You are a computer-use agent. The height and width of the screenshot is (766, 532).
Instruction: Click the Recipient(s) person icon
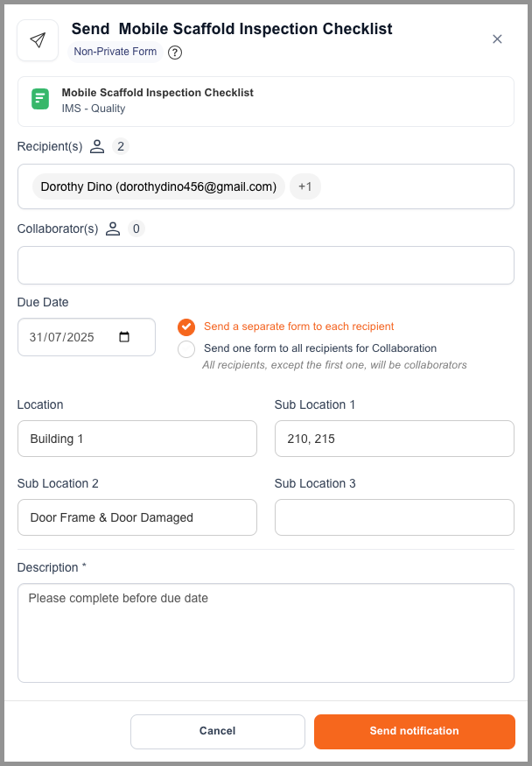click(97, 146)
